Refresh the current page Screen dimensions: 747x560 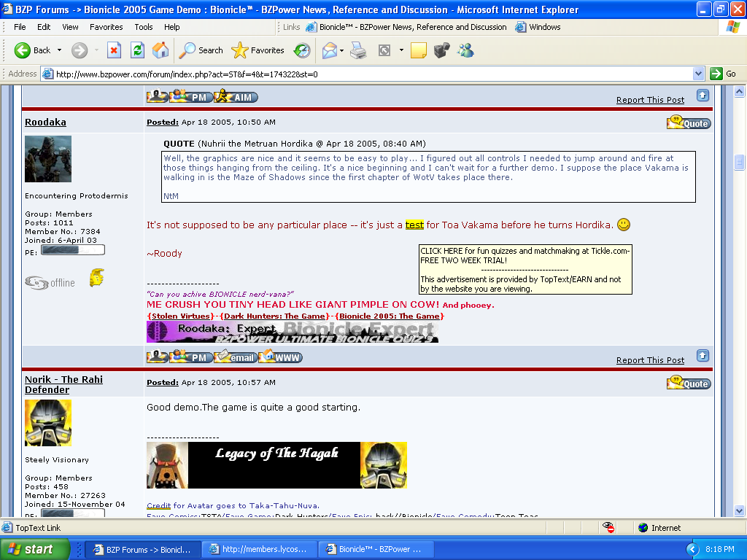point(137,50)
